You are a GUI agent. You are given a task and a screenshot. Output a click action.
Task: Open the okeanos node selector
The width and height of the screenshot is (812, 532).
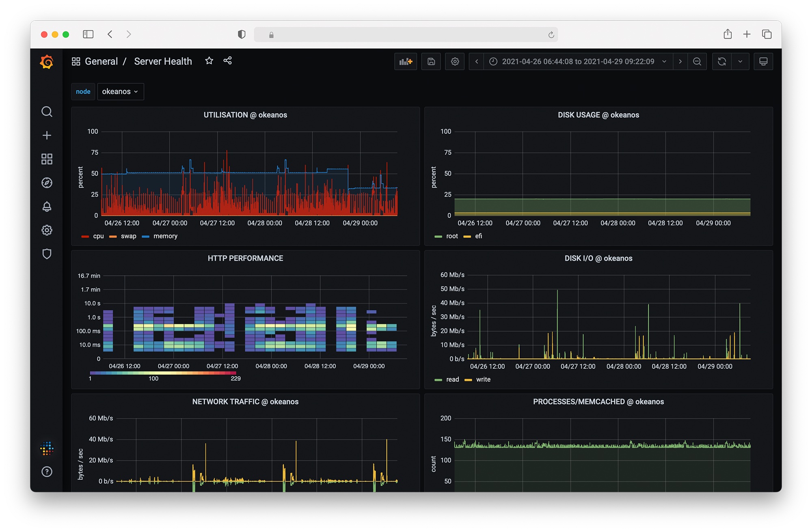[x=120, y=91]
